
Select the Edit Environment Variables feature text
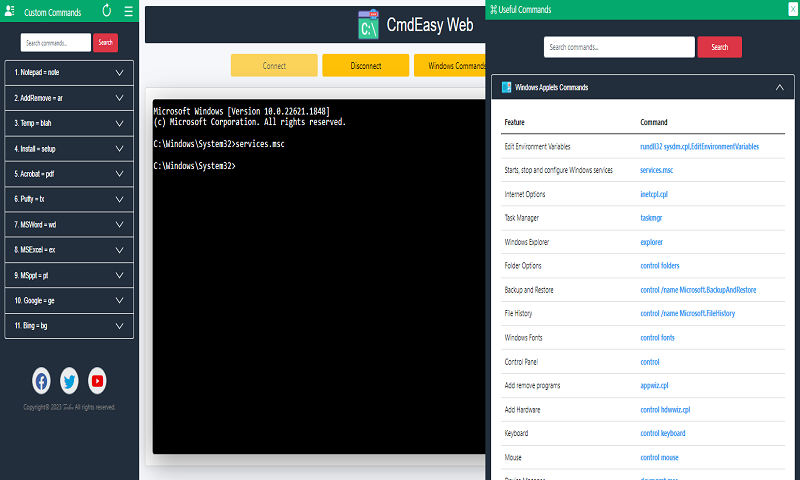click(x=537, y=146)
